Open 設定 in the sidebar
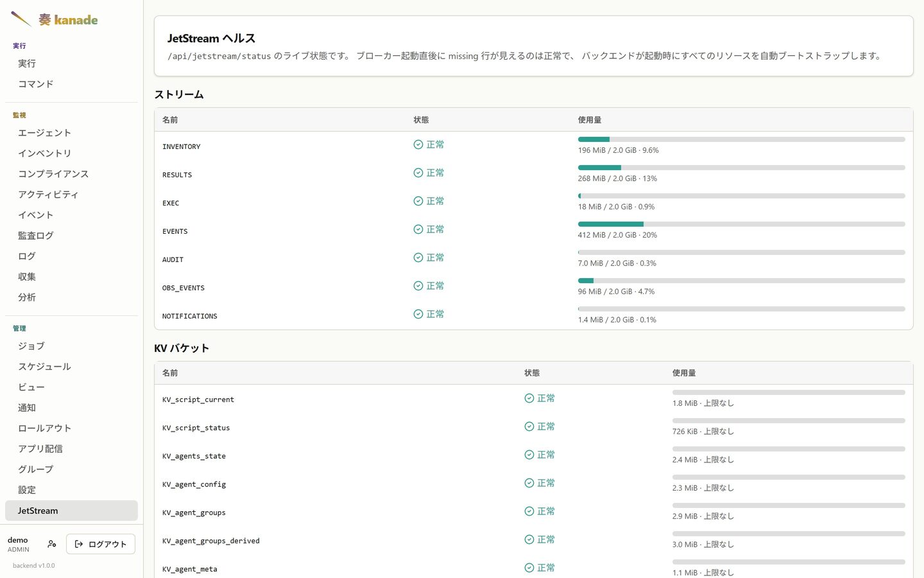 [x=71, y=490]
